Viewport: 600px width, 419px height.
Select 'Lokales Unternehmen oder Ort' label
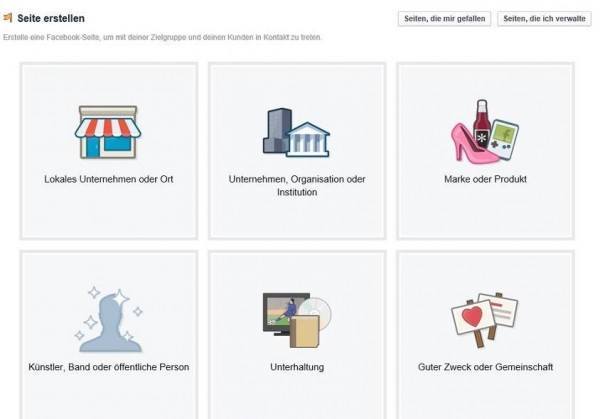[109, 179]
